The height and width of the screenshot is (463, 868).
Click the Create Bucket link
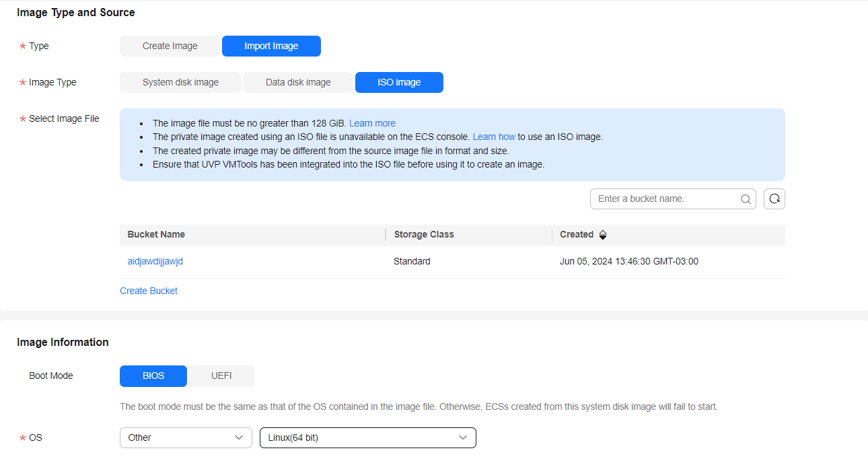tap(149, 291)
